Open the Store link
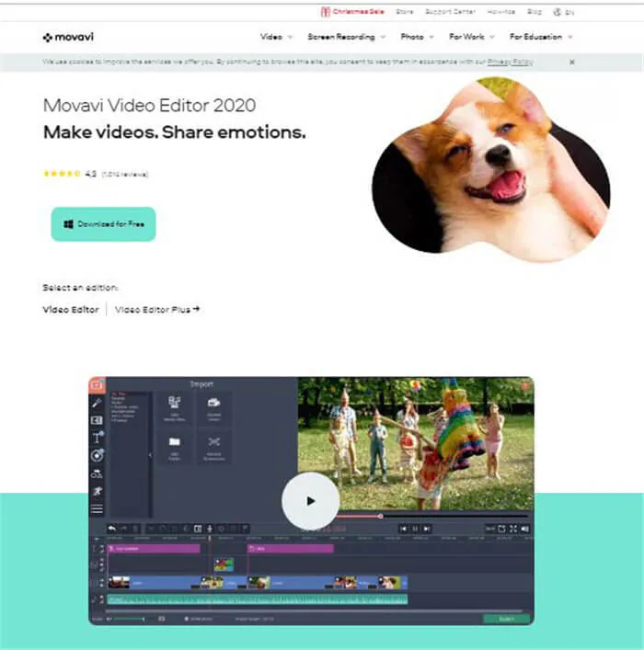 point(404,12)
